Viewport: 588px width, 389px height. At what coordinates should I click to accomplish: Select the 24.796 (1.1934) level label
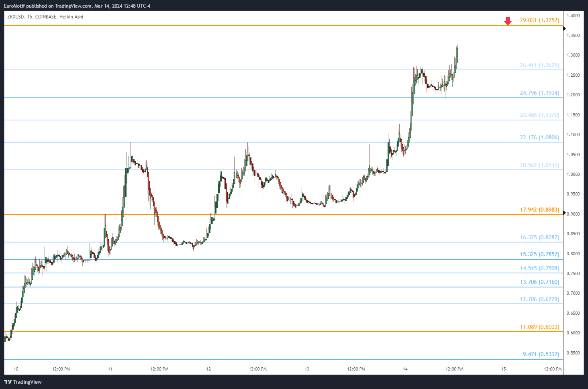(539, 93)
